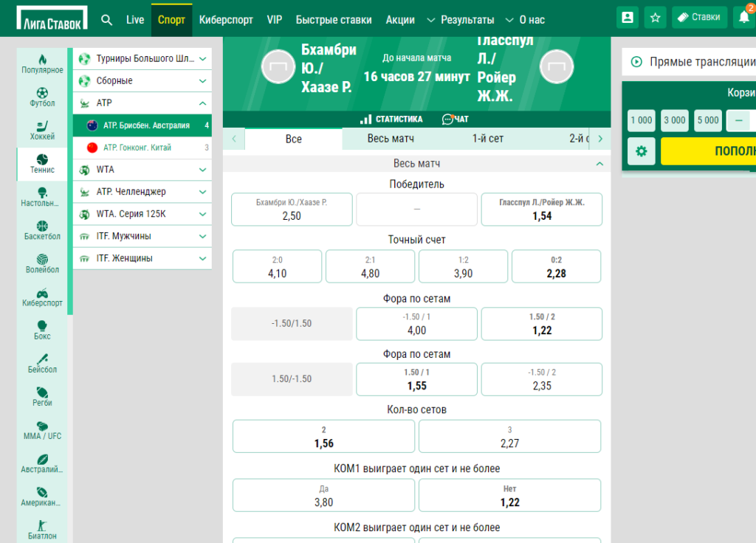This screenshot has height=543, width=756.
Task: Select Американский футбол in sidebar
Action: click(42, 497)
